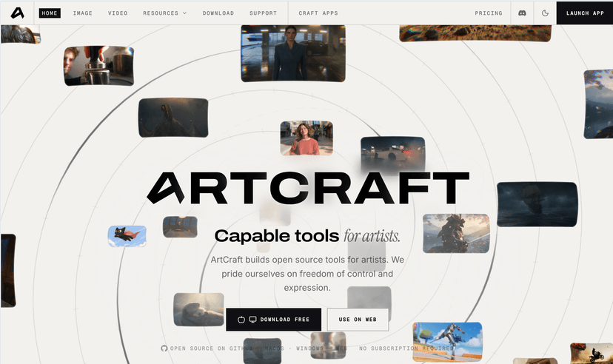Click the large ARTCRAFT hero title
The image size is (613, 364).
point(308,188)
